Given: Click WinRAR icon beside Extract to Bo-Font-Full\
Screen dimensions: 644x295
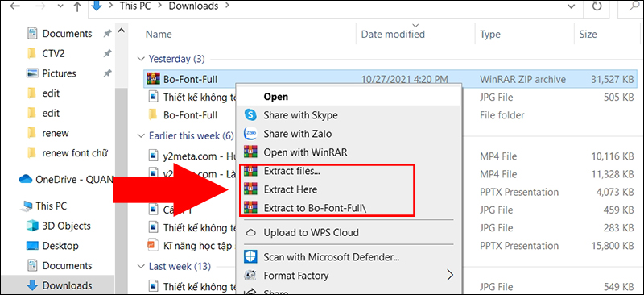Looking at the screenshot, I should (250, 208).
